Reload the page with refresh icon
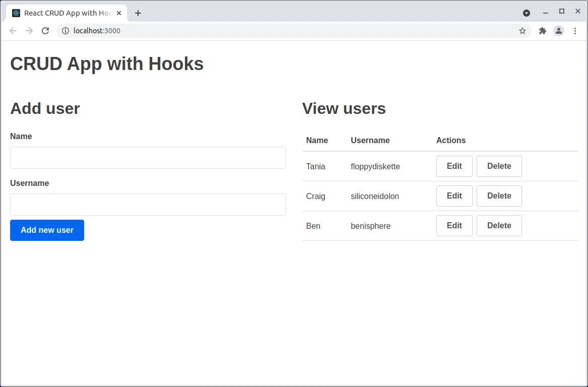588x387 pixels. 45,31
